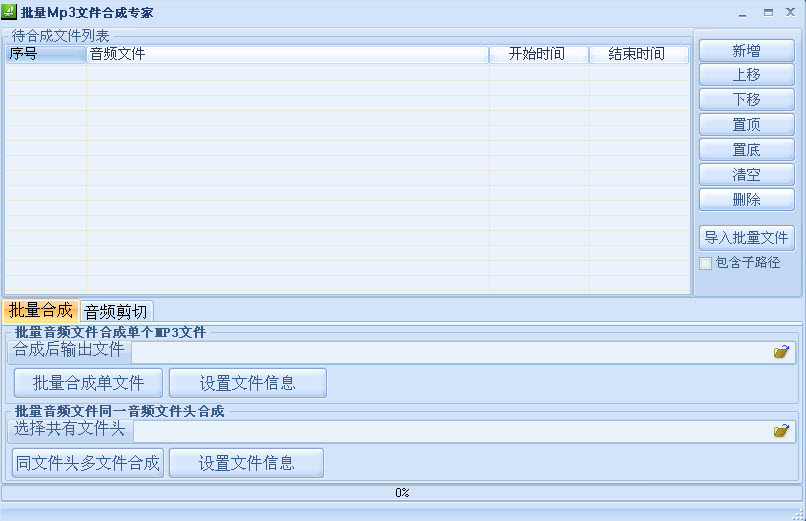Click the 删除 button
This screenshot has height=521, width=806.
point(746,199)
